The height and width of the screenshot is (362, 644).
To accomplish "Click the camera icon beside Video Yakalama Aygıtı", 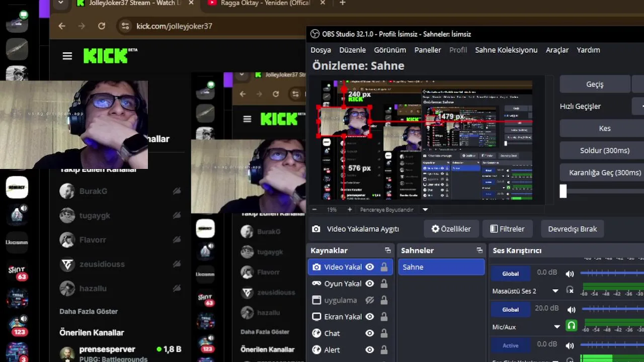I will 316,229.
